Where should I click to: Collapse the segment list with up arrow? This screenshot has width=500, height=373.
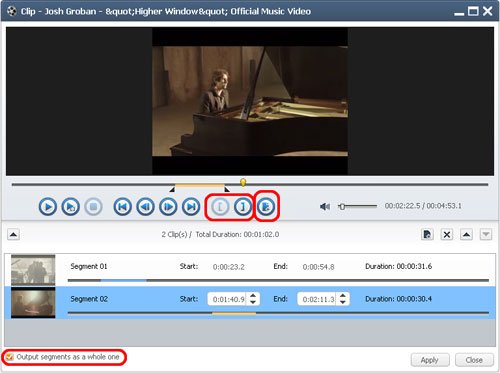pos(13,235)
